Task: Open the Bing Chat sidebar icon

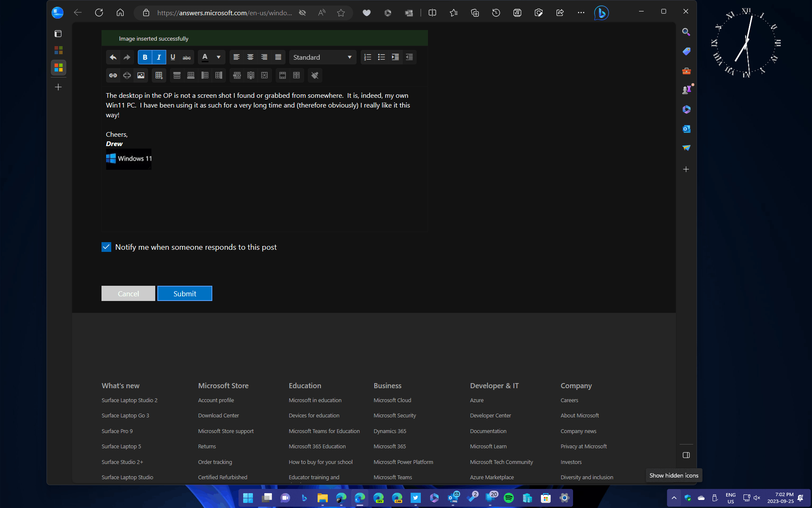Action: pos(601,13)
